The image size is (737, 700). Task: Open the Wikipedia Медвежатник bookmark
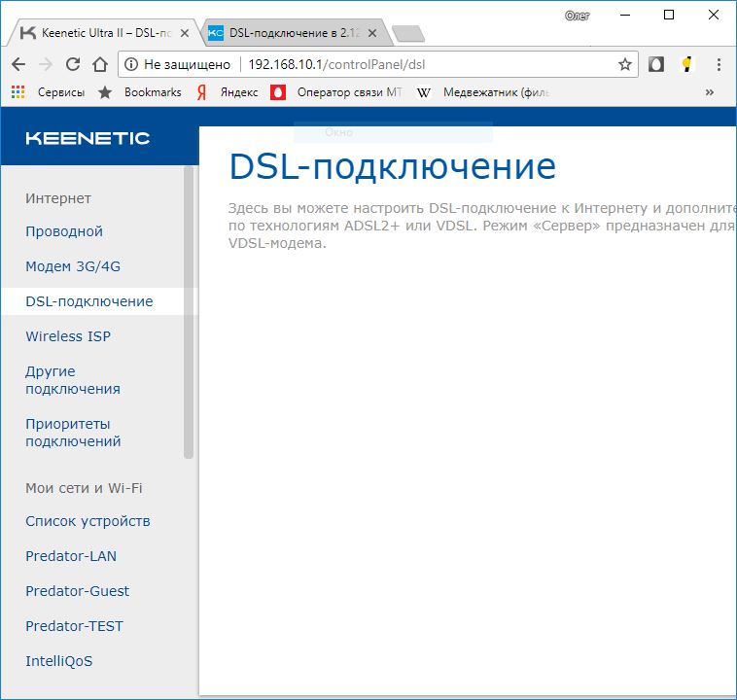[482, 92]
